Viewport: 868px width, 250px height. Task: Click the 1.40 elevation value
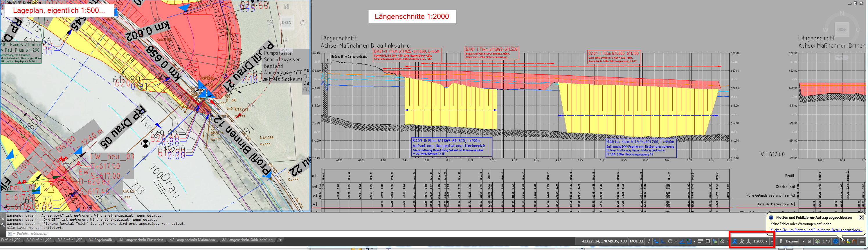pyautogui.click(x=826, y=241)
